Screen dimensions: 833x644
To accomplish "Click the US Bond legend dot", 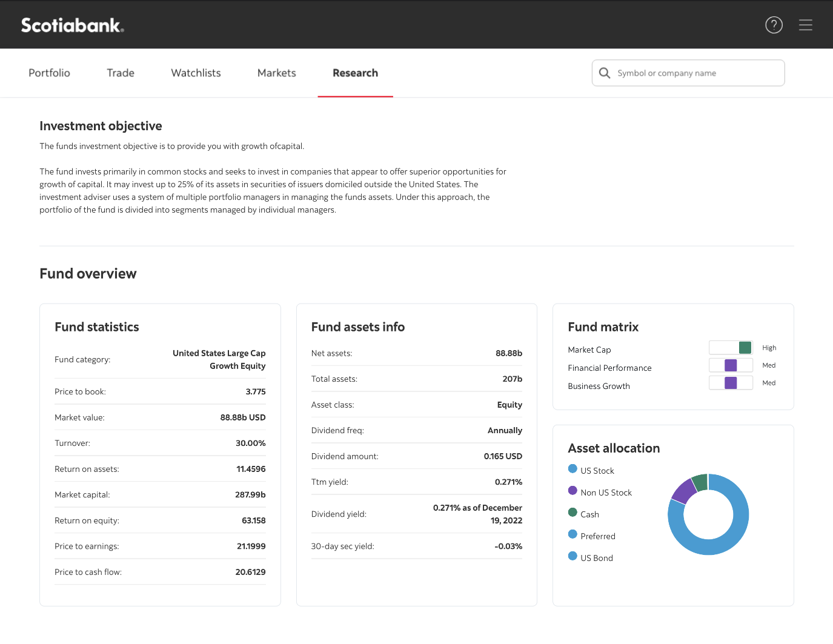I will [x=572, y=556].
